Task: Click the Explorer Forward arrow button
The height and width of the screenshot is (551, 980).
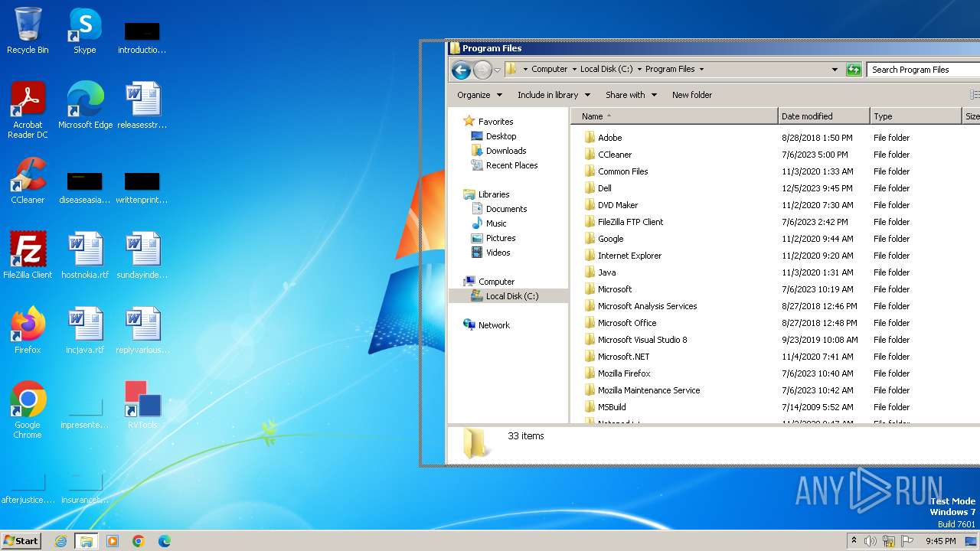Action: click(x=482, y=70)
